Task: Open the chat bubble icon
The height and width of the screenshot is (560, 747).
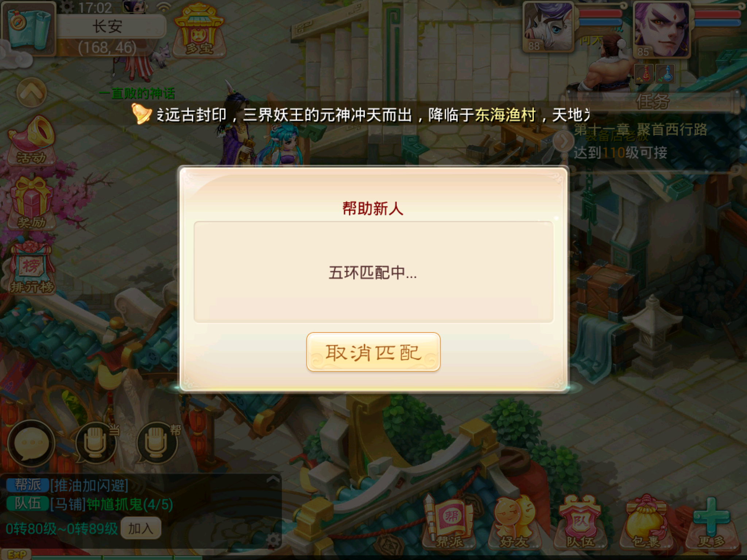Action: (32, 443)
